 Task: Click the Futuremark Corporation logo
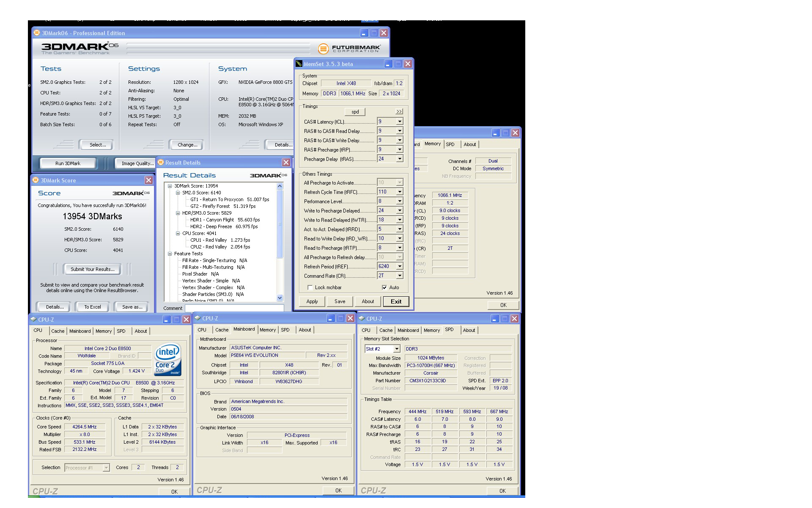coord(349,49)
